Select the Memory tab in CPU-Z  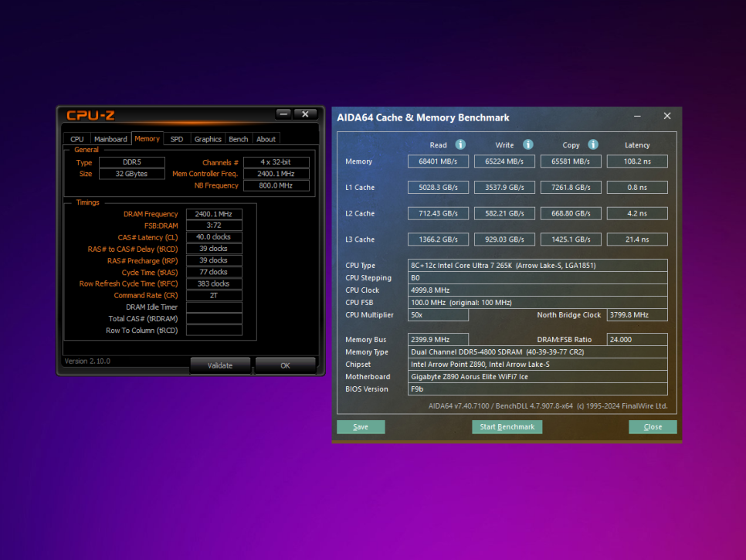coord(147,138)
